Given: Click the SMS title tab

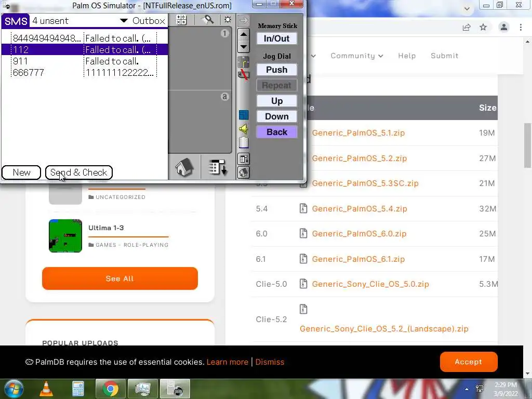Looking at the screenshot, I should coord(16,21).
